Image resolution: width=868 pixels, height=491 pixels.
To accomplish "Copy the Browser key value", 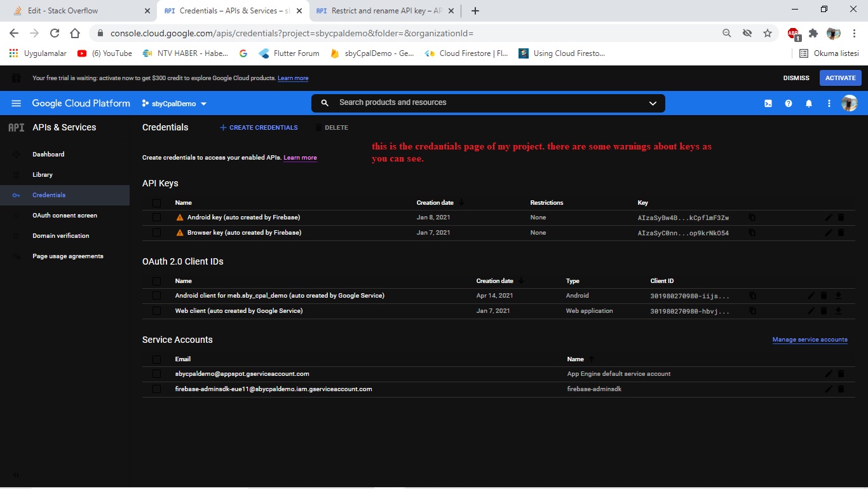I will pos(752,233).
